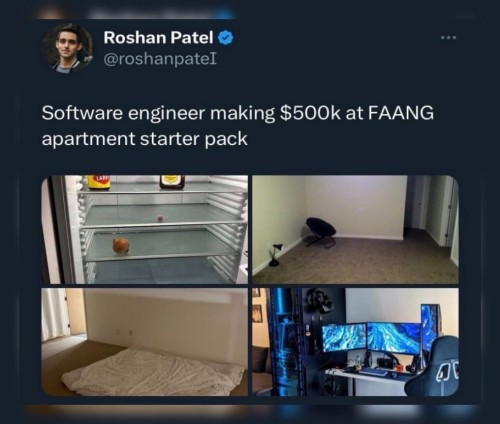500x424 pixels.
Task: Open the empty fridge photo
Action: (145, 229)
